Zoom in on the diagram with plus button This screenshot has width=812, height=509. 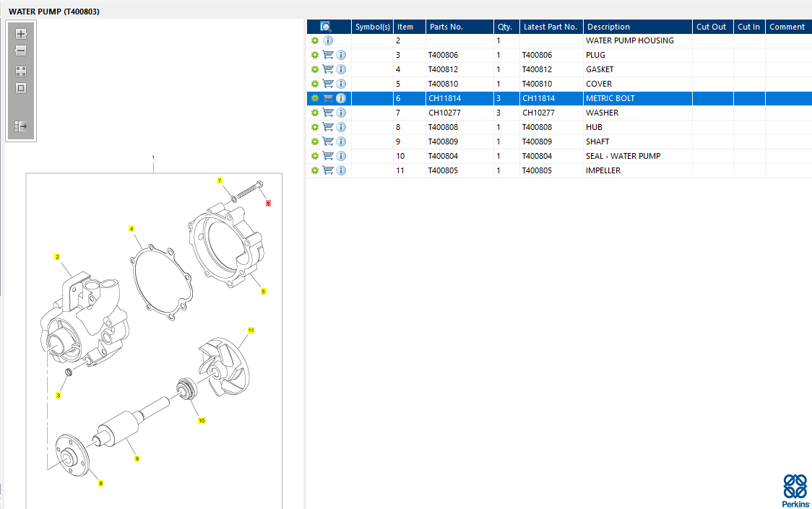point(21,34)
